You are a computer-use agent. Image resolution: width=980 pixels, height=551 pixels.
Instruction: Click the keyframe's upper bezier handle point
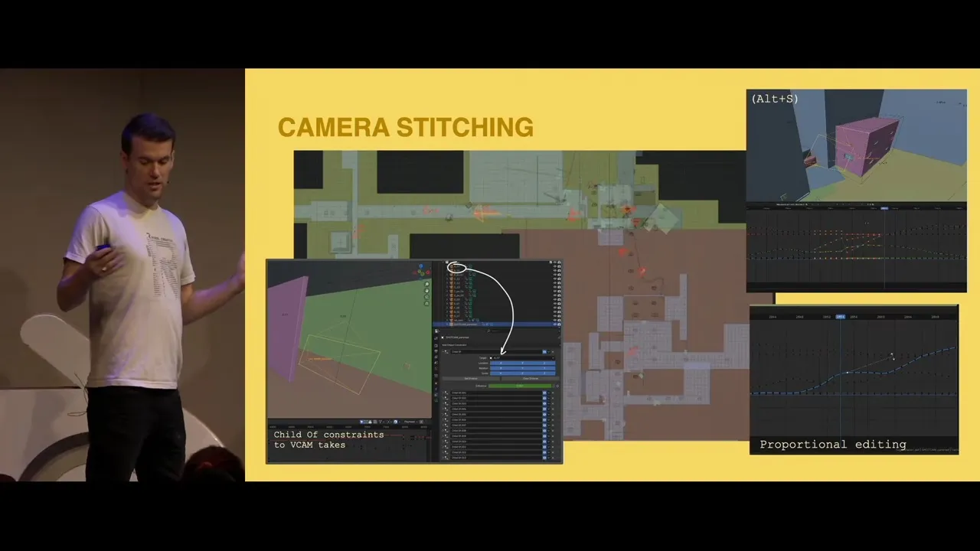892,354
